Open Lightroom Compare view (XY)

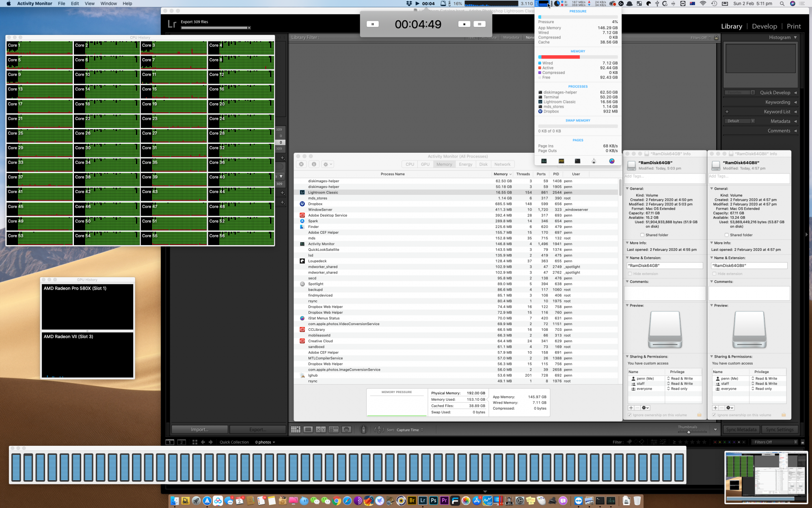coord(321,429)
